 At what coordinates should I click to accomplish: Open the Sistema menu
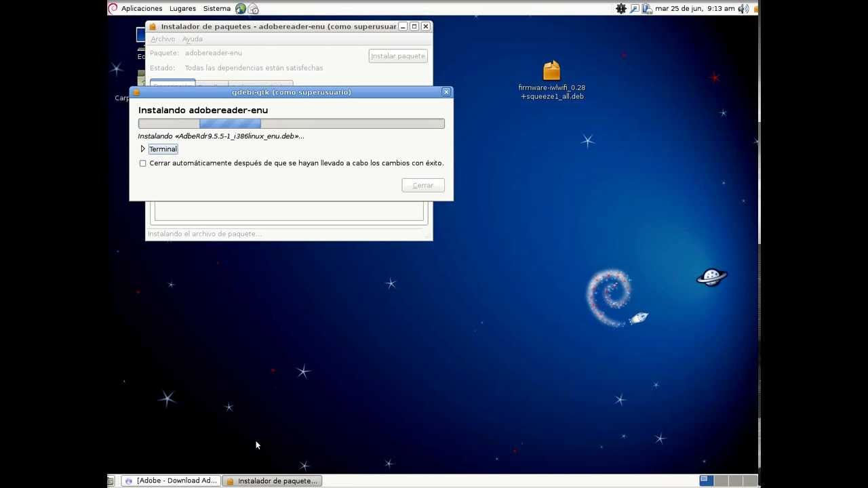216,9
